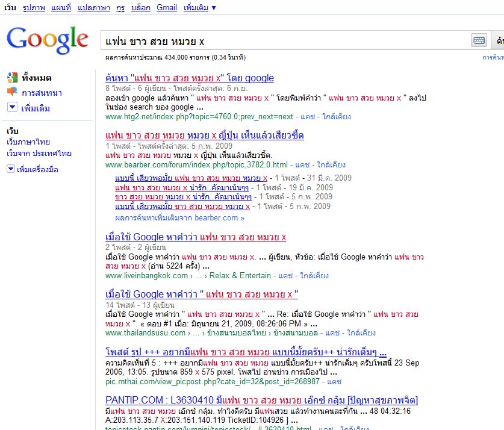Open sub-result แบบนี้ เสียวพอมั้ย ขาว สวย หมวย หมวย x
This screenshot has width=504, height=430.
pyautogui.click(x=182, y=207)
